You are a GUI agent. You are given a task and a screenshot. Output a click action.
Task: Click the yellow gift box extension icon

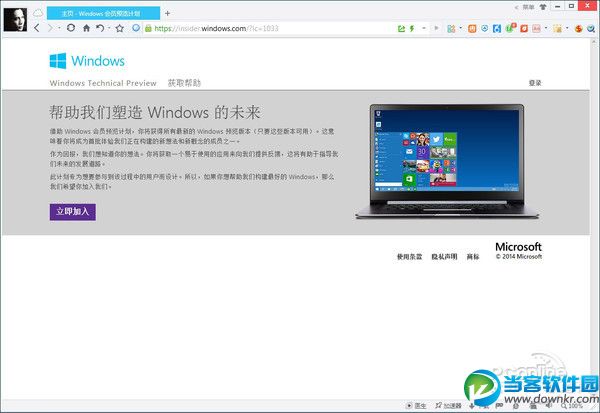558,29
